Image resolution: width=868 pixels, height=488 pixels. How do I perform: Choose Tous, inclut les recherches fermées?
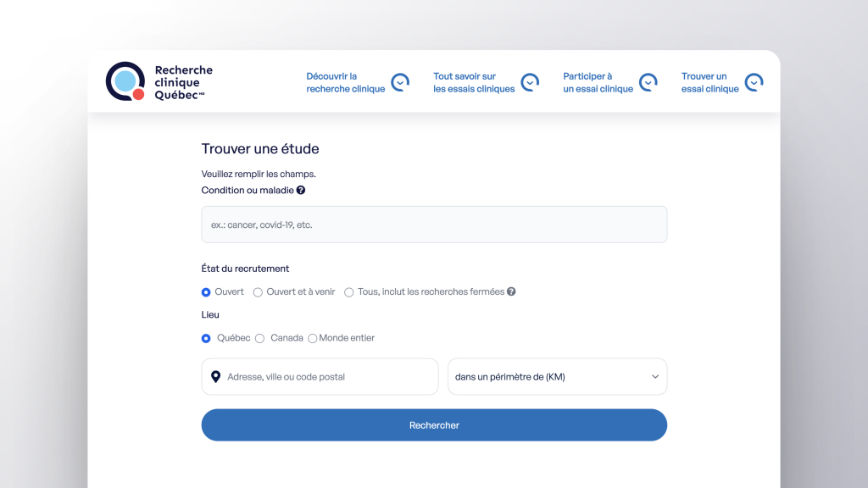(349, 292)
